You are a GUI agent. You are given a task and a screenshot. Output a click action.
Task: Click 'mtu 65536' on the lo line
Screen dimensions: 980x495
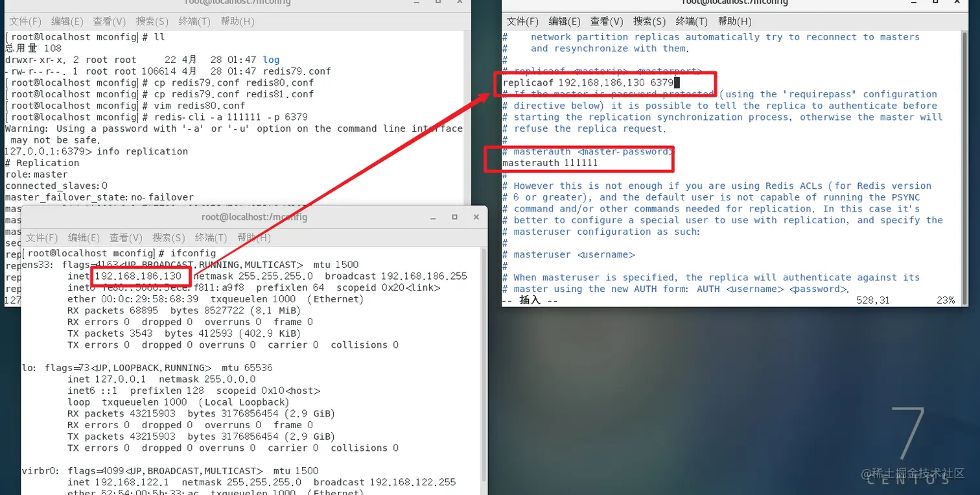[247, 368]
